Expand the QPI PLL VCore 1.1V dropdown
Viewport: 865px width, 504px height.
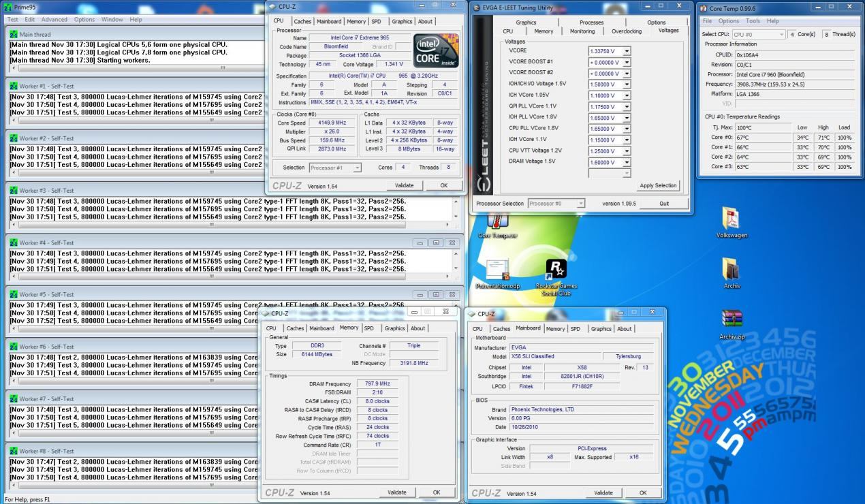[627, 106]
